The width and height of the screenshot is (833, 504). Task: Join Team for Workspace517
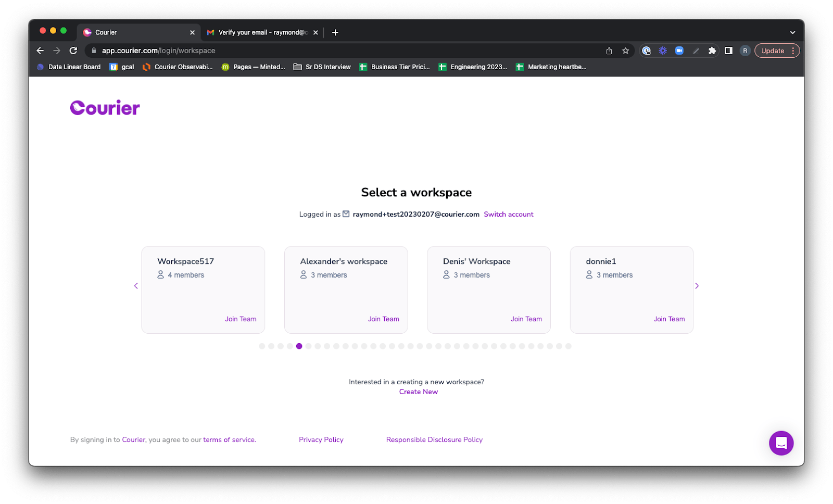(241, 319)
